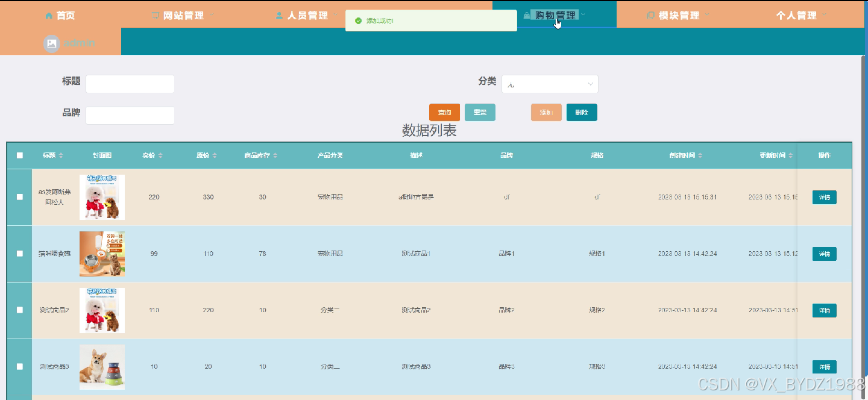Sort table by 更新时间 column arrows
The image size is (868, 400).
tap(791, 155)
